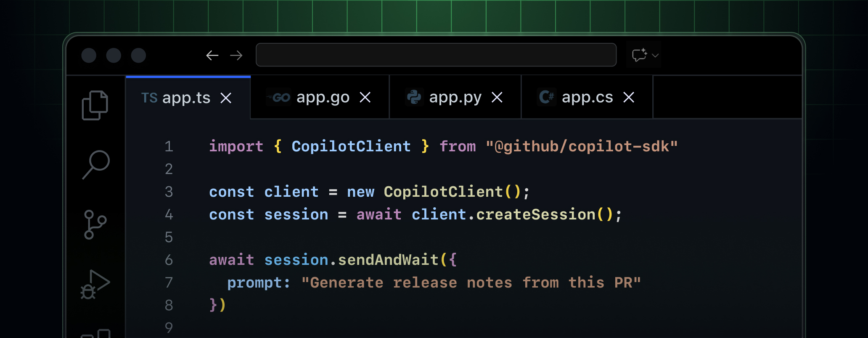This screenshot has width=868, height=338.
Task: Navigate back with the back arrow
Action: 212,55
